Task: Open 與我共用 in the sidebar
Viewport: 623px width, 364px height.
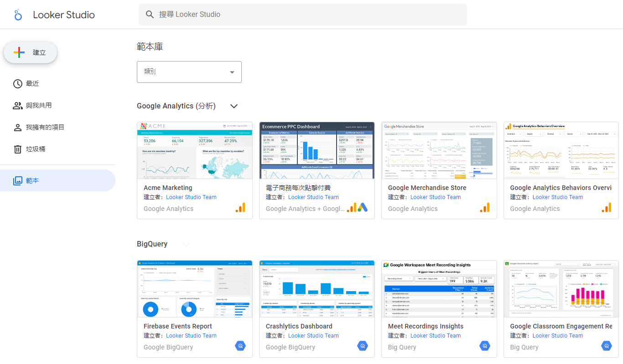Action: click(57, 106)
